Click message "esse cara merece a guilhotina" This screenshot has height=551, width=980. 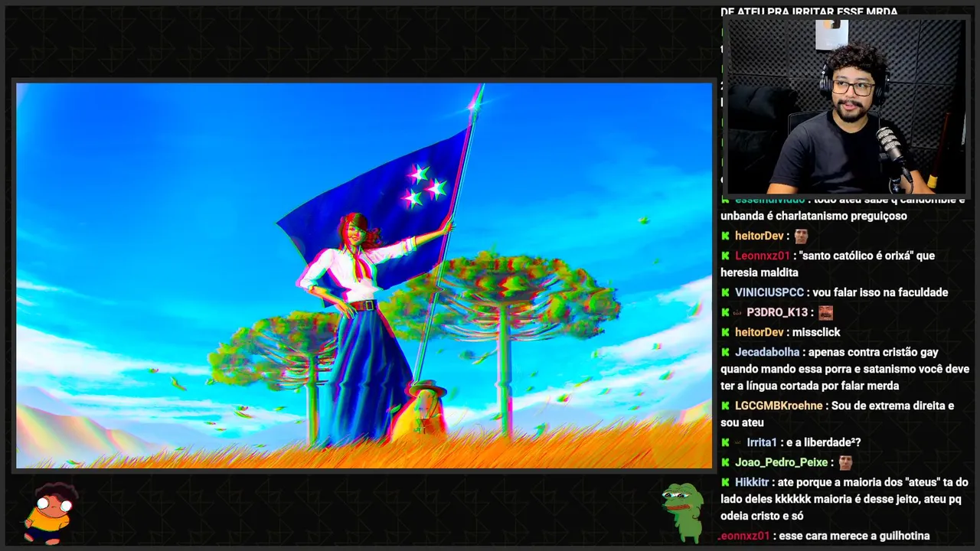pyautogui.click(x=854, y=536)
